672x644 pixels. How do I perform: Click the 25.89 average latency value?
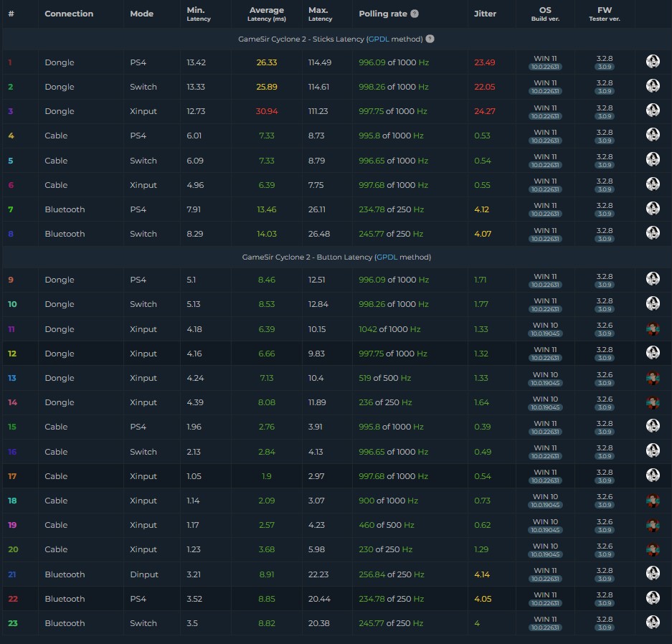(267, 87)
